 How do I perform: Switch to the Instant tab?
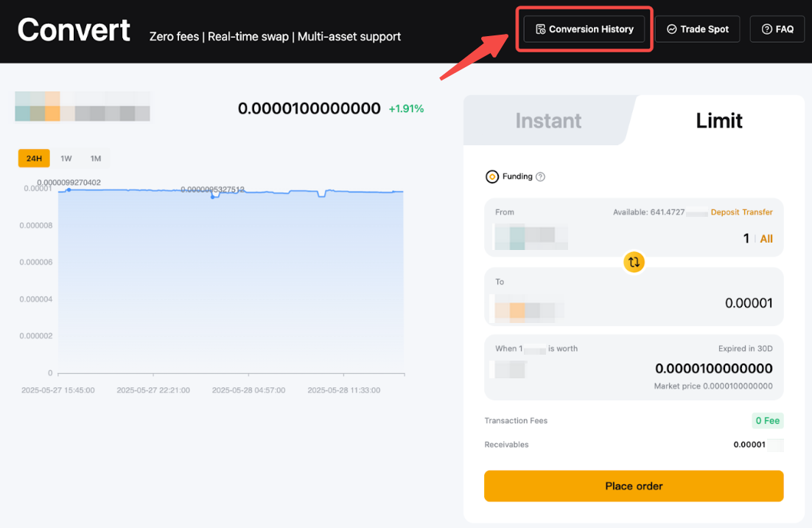click(548, 121)
